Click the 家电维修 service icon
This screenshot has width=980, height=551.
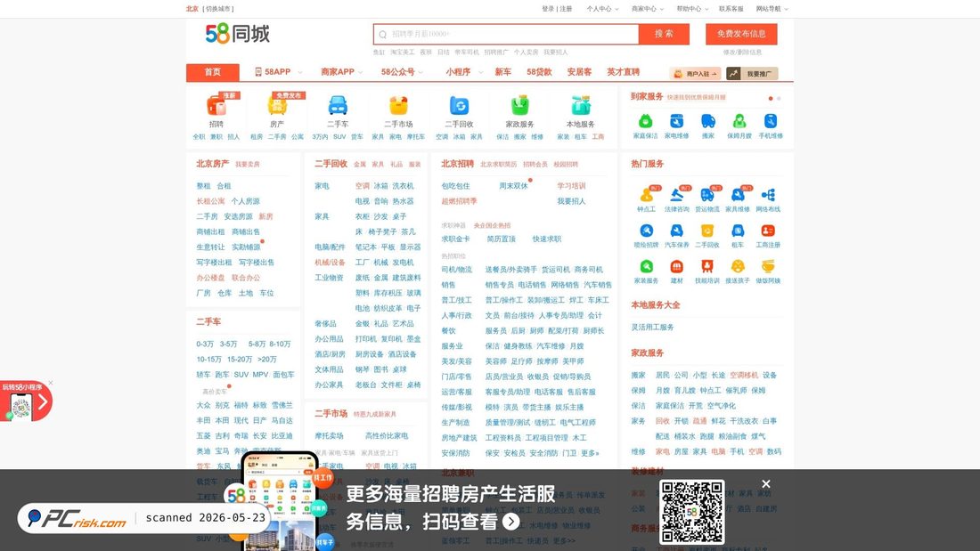(x=677, y=121)
